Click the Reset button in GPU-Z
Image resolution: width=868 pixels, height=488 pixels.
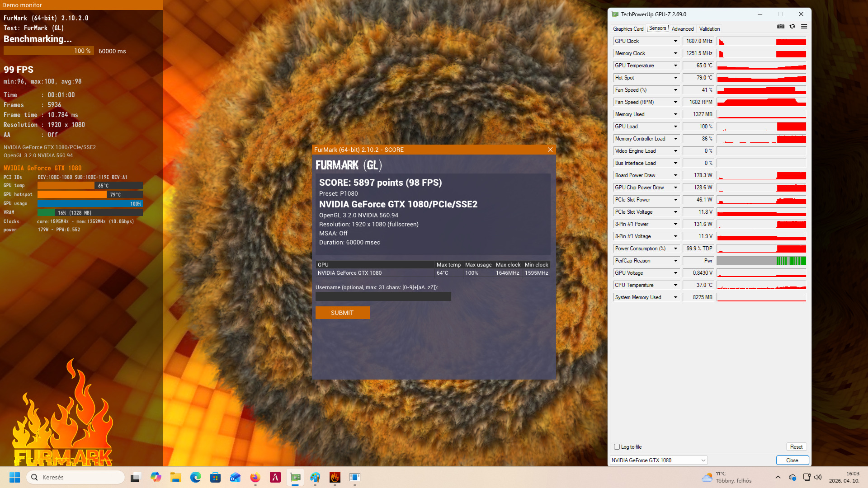tap(796, 447)
